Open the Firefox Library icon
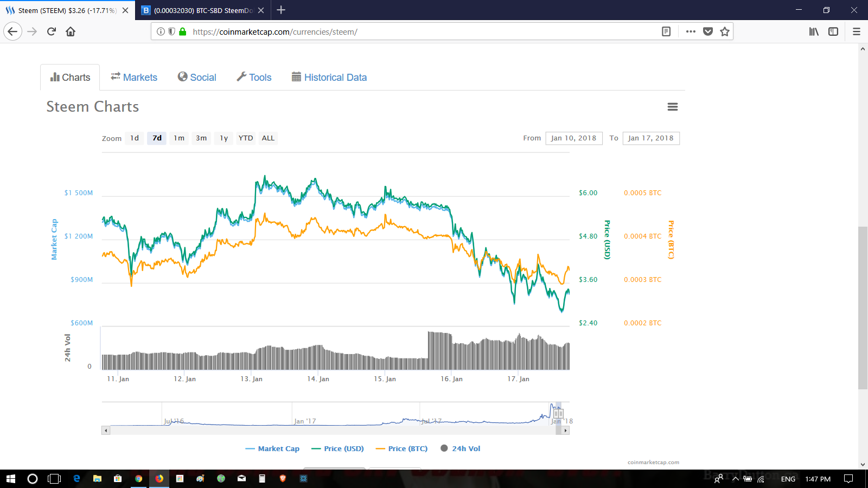The width and height of the screenshot is (868, 488). click(814, 31)
